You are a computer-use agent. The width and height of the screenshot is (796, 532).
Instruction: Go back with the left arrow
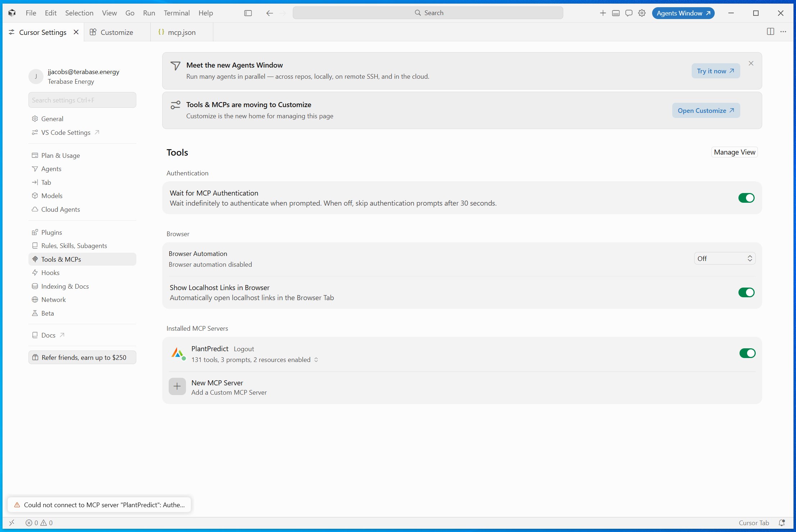point(269,13)
